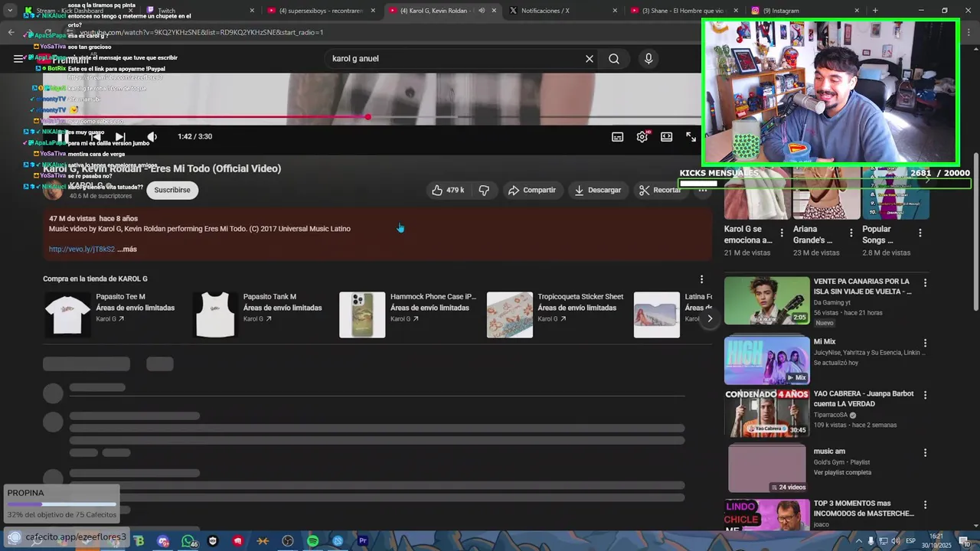Open options for Popular Songs video

pyautogui.click(x=920, y=233)
